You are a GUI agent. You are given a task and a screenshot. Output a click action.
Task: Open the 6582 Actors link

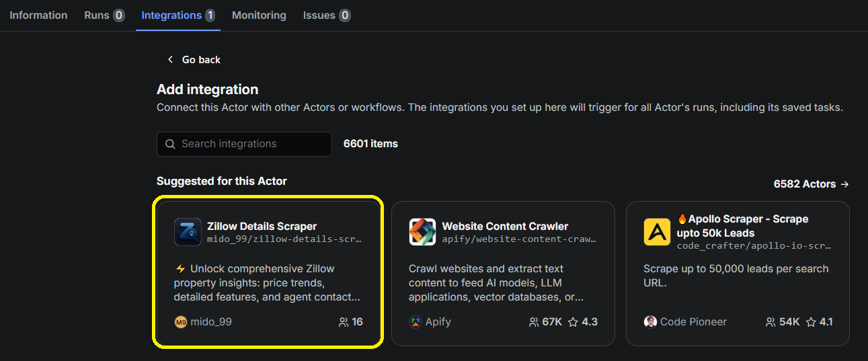811,184
